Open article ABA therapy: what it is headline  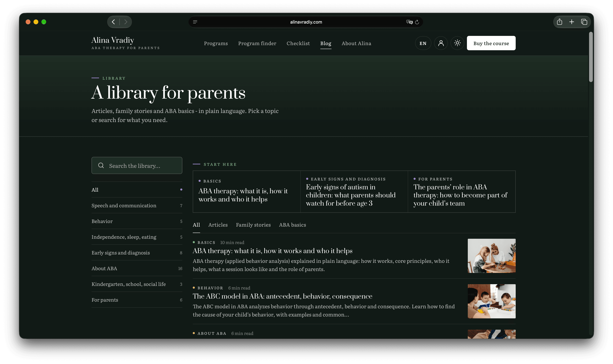[272, 251]
